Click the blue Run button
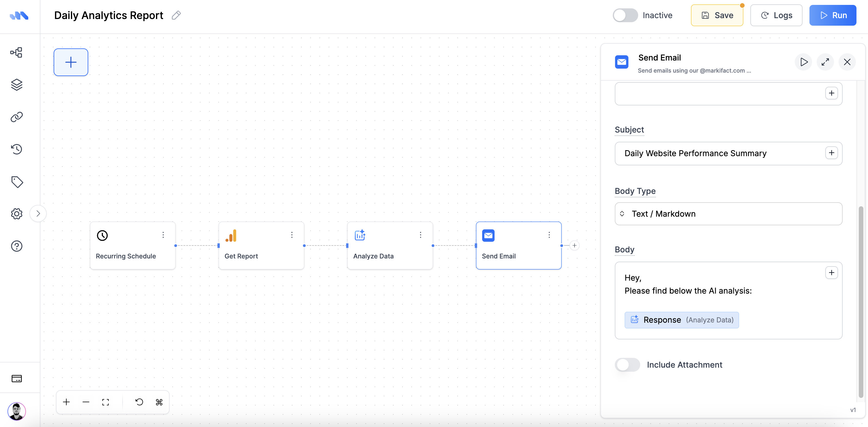 coord(833,15)
